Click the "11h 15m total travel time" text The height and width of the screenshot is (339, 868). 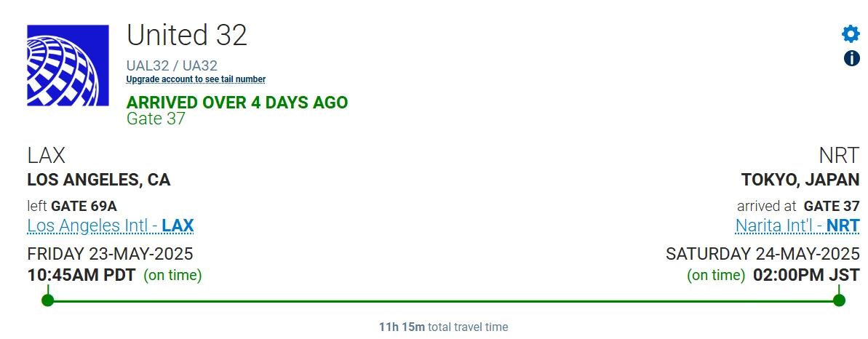(443, 327)
